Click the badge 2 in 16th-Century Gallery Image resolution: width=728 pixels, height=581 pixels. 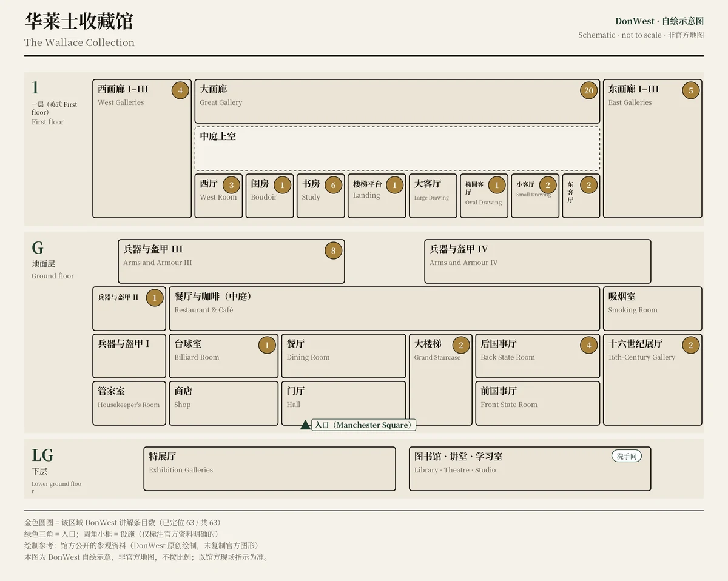pos(690,346)
